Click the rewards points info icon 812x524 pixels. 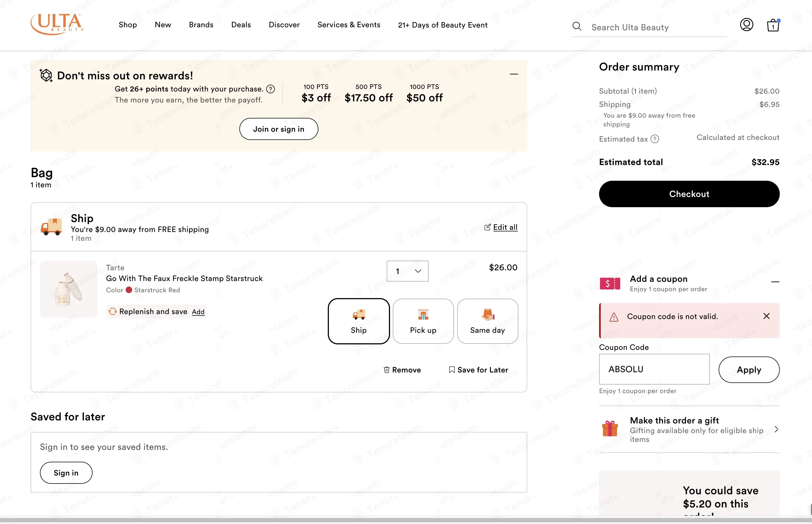click(x=270, y=89)
